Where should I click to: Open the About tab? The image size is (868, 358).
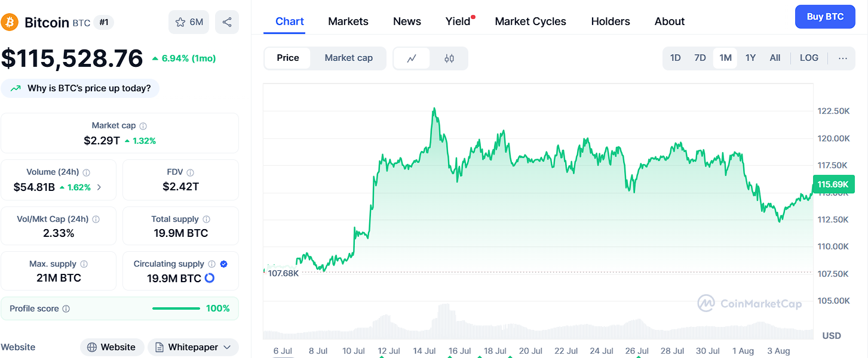click(670, 21)
